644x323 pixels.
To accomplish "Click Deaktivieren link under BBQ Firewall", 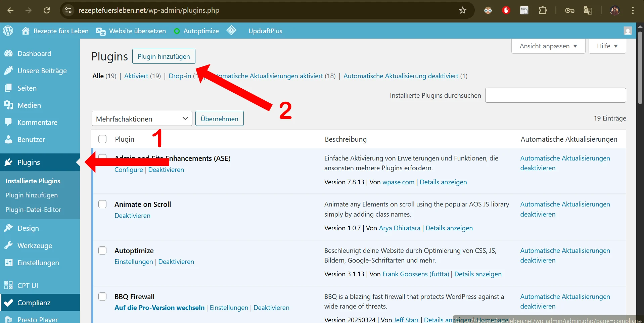I will point(271,308).
